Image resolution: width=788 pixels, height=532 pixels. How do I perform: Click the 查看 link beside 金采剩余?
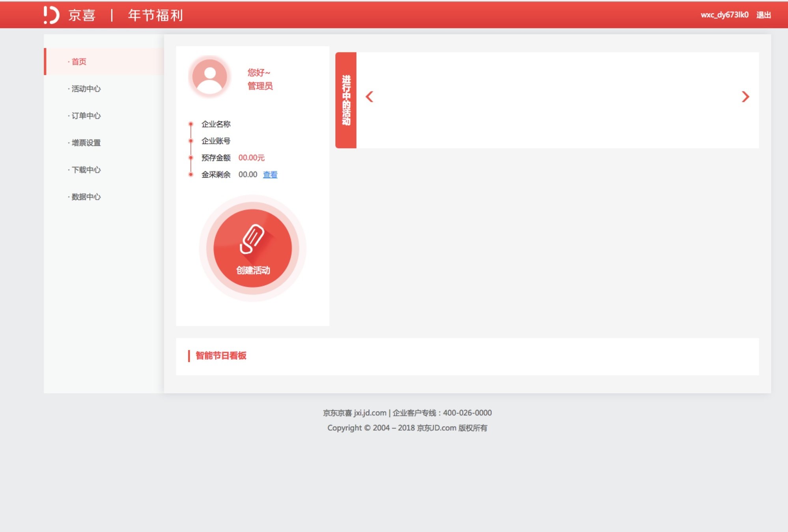click(x=270, y=175)
